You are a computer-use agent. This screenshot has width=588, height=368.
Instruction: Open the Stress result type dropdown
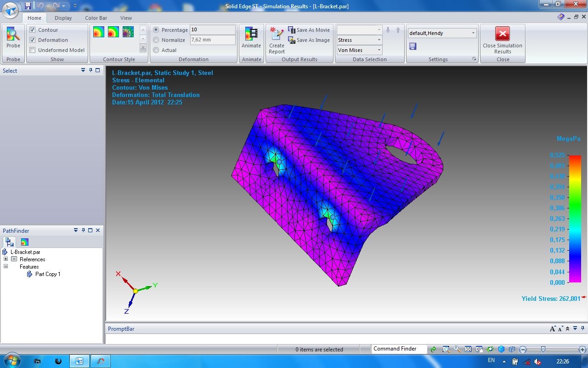(359, 40)
